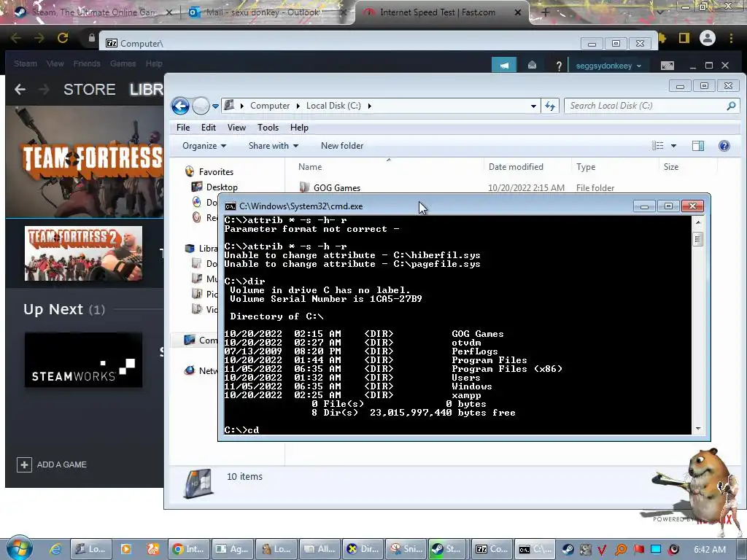Image resolution: width=747 pixels, height=560 pixels.
Task: Click the Change your view icon
Action: coord(657,146)
